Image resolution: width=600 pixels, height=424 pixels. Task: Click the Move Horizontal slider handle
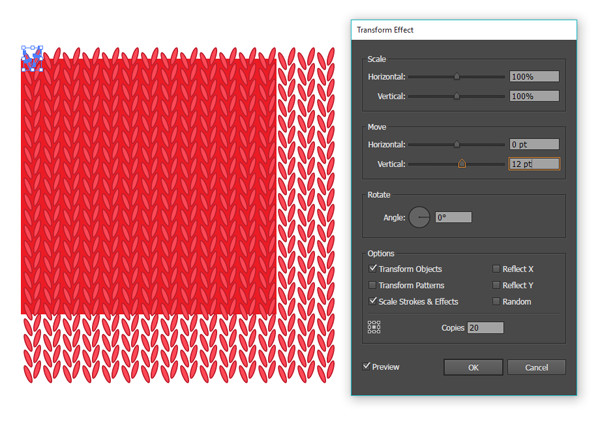pos(457,145)
